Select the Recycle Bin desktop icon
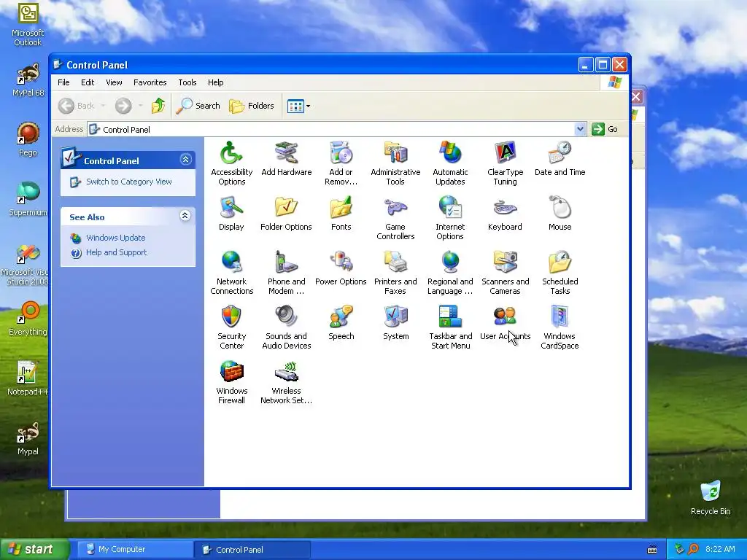747x560 pixels. tap(711, 498)
